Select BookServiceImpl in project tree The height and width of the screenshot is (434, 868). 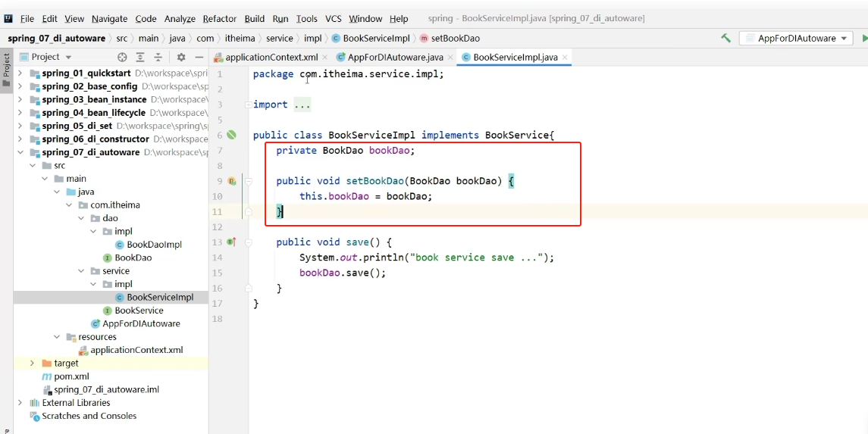(x=154, y=298)
